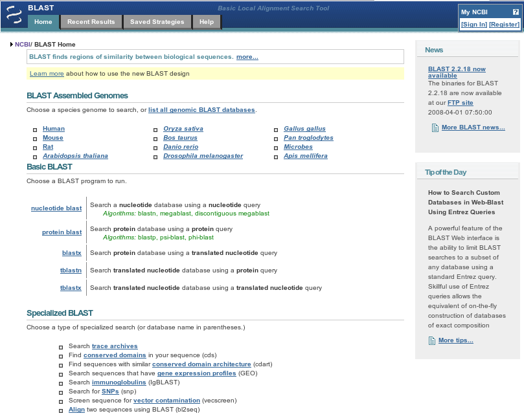The width and height of the screenshot is (524, 420).
Task: Open the conserved domains link
Action: [x=115, y=355]
